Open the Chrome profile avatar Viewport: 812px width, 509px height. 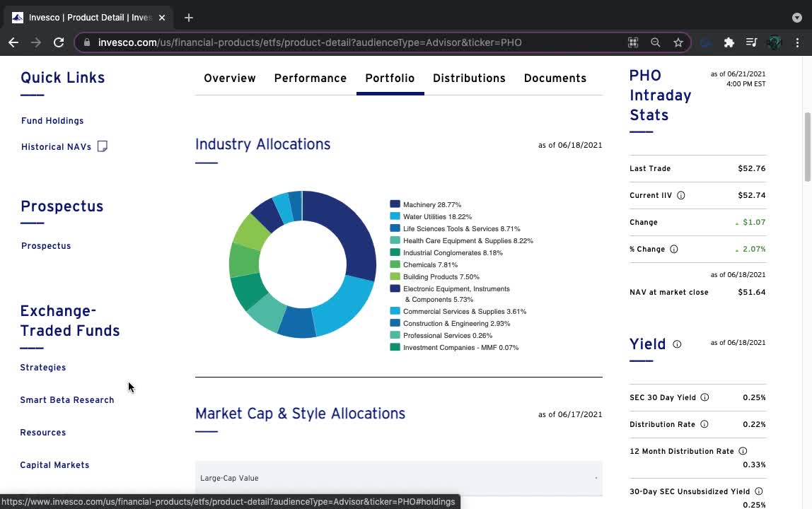pos(775,42)
